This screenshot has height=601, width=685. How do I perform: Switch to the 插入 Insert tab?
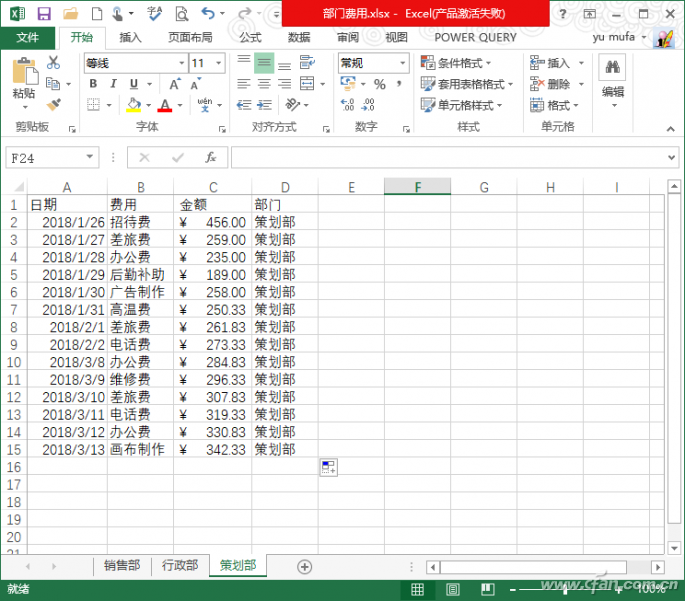click(x=130, y=38)
